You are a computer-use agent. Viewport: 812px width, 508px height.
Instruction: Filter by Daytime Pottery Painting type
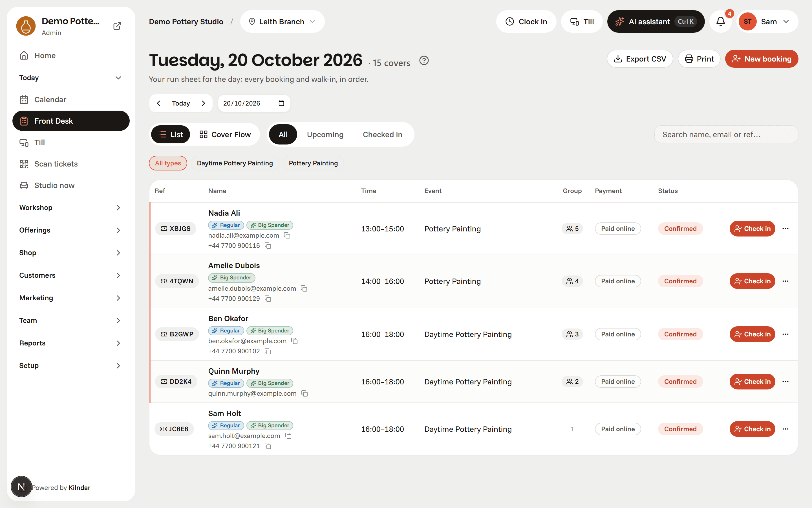pyautogui.click(x=235, y=163)
